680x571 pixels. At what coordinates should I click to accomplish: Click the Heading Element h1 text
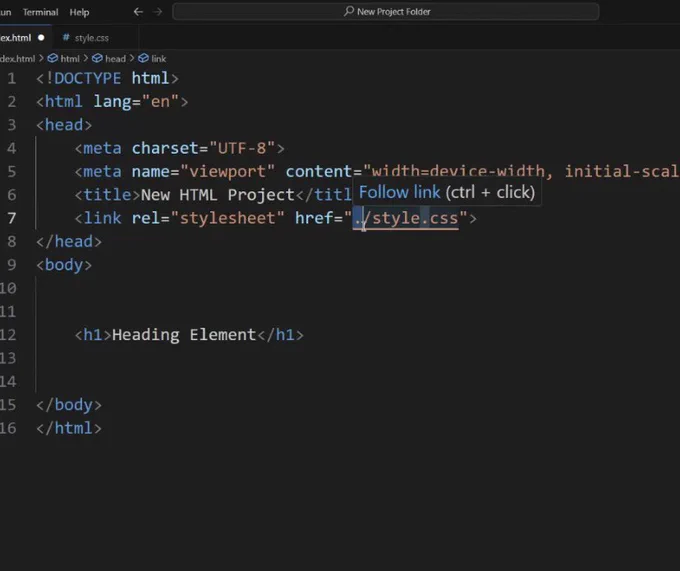pos(184,335)
